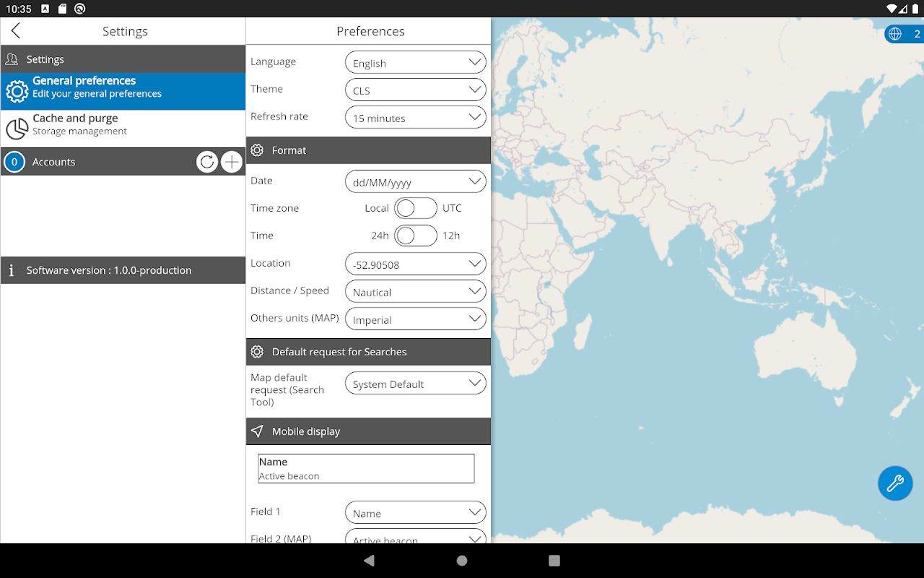The width and height of the screenshot is (924, 578).
Task: Tap the globe map layers icon
Action: pos(895,34)
